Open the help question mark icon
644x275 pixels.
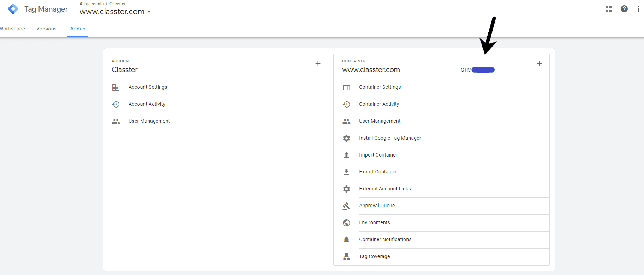point(624,9)
